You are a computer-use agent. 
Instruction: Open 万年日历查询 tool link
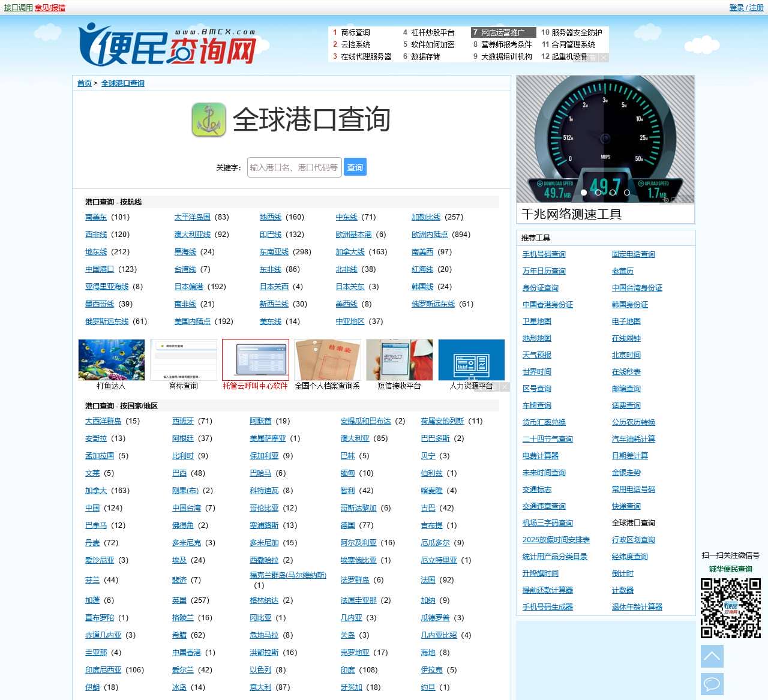pos(544,271)
